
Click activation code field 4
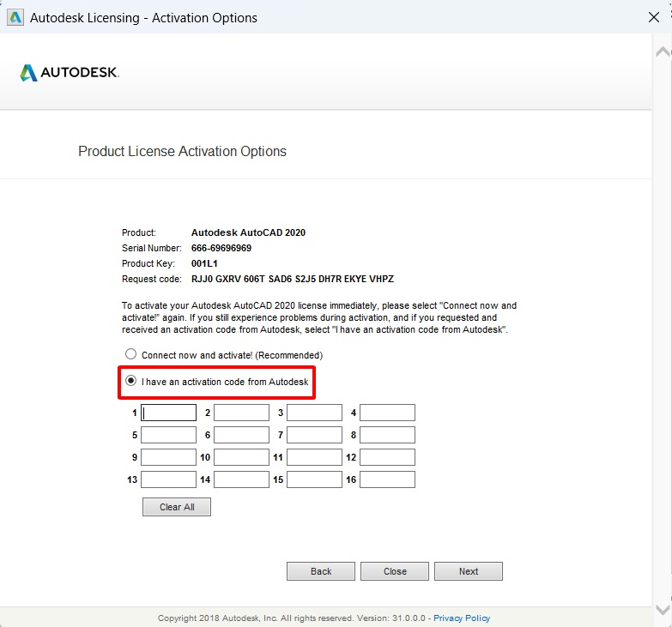coord(387,413)
